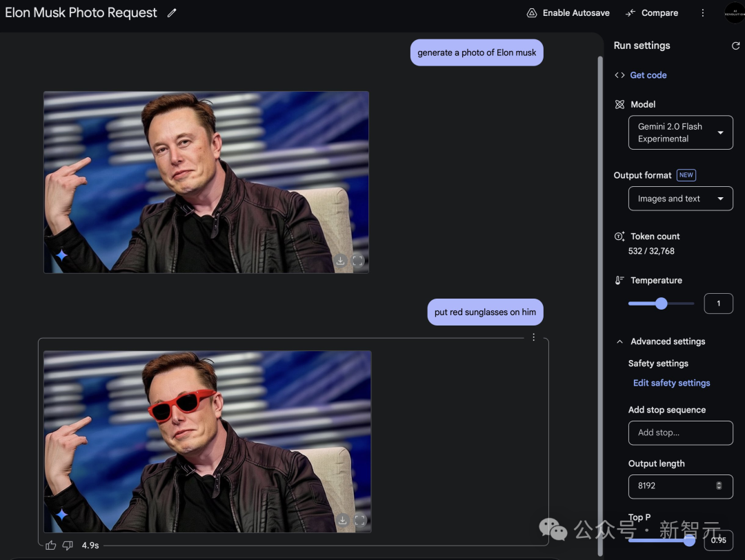The width and height of the screenshot is (745, 560).
Task: Click the Temperature value box
Action: pyautogui.click(x=718, y=303)
